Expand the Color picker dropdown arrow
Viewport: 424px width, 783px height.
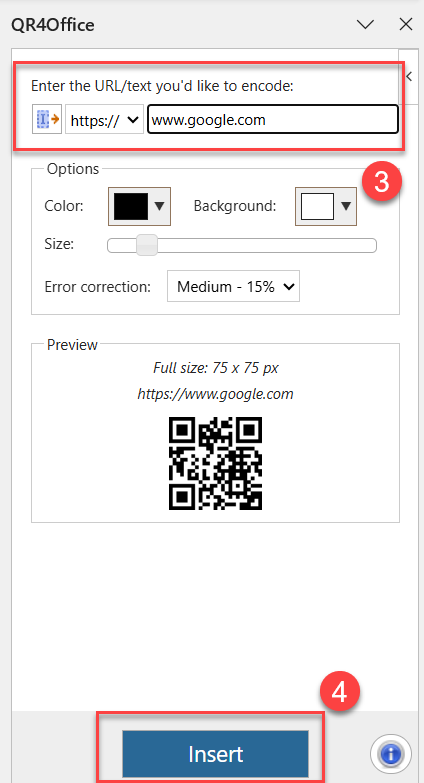coord(159,206)
